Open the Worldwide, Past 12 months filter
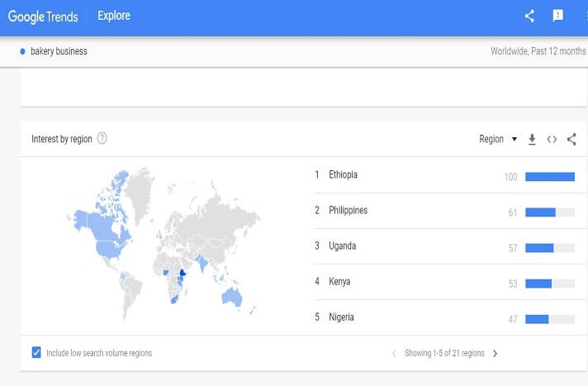Image resolution: width=588 pixels, height=386 pixels. [x=538, y=51]
